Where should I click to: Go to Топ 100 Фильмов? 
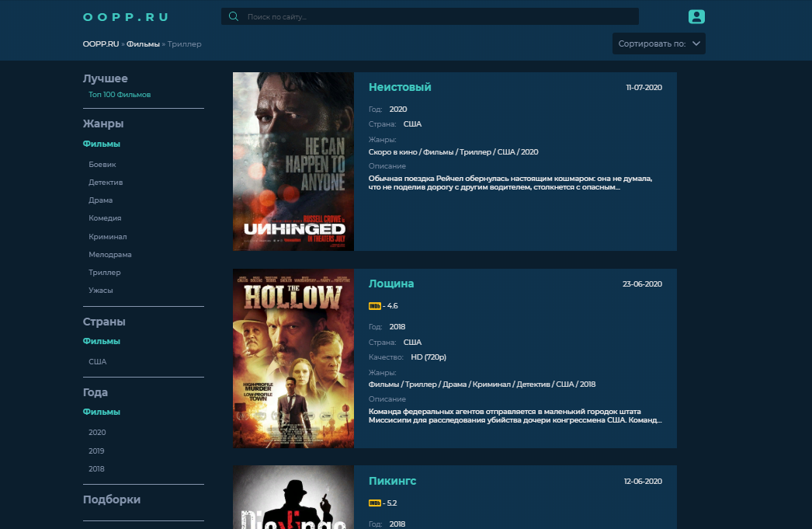coord(120,95)
